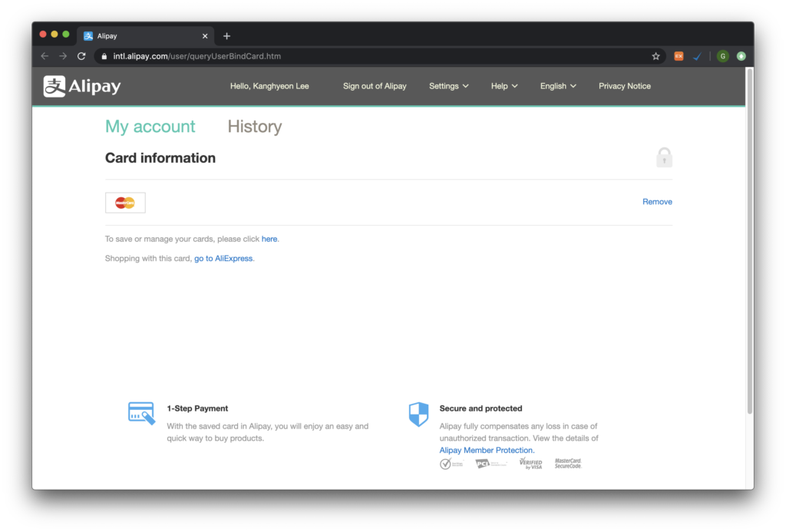Click the Alipay logo in the header
Viewport: 786px width, 532px height.
click(x=81, y=86)
